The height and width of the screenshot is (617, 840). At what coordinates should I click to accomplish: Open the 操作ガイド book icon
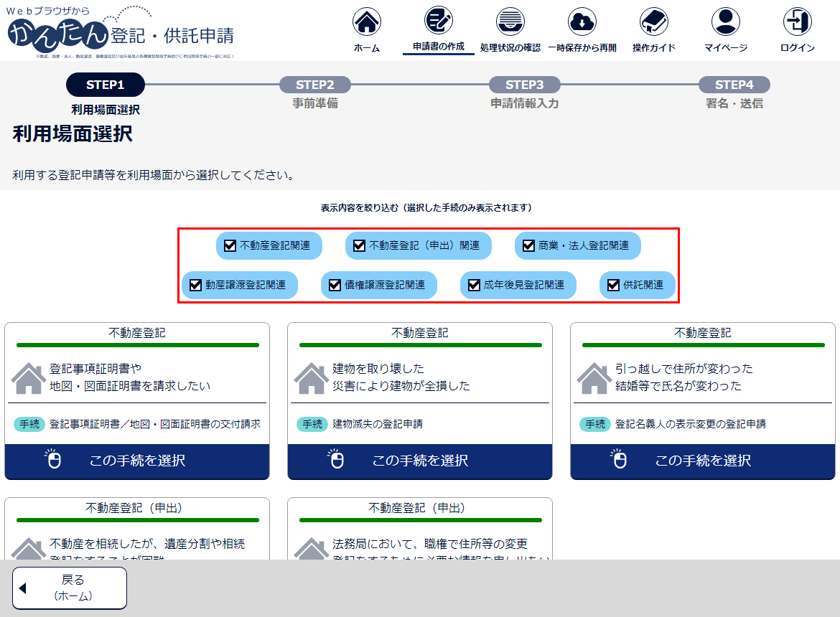pyautogui.click(x=654, y=22)
